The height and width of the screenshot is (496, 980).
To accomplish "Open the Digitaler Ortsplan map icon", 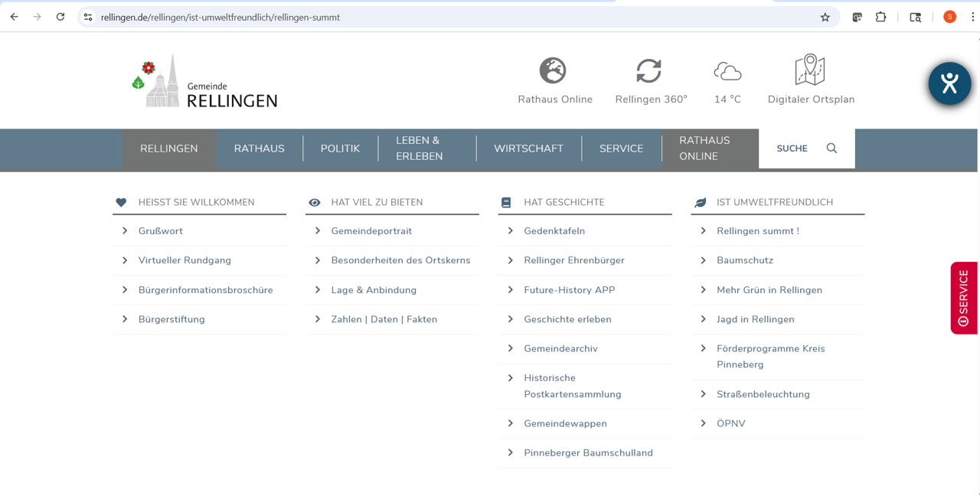I will click(x=810, y=70).
